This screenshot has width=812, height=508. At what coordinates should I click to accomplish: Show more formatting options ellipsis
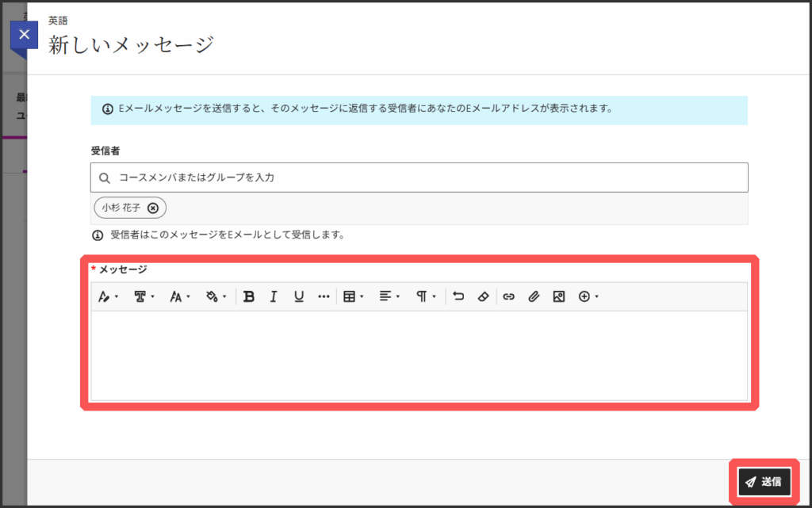[324, 296]
